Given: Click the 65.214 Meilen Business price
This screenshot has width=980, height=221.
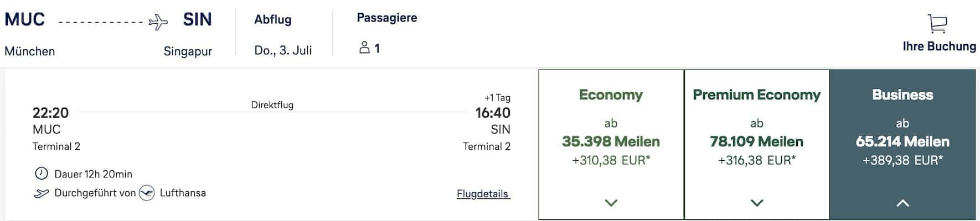Looking at the screenshot, I should (x=902, y=141).
